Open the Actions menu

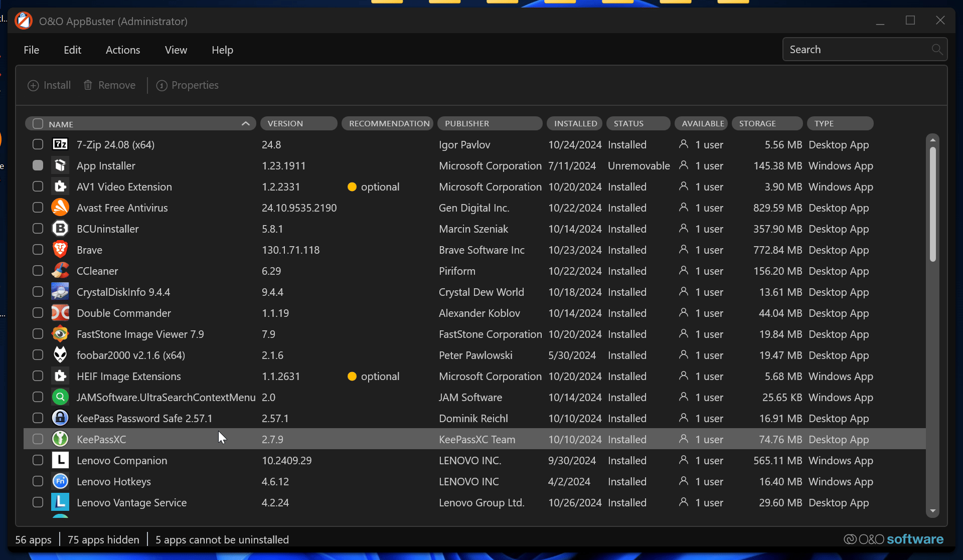(x=123, y=50)
